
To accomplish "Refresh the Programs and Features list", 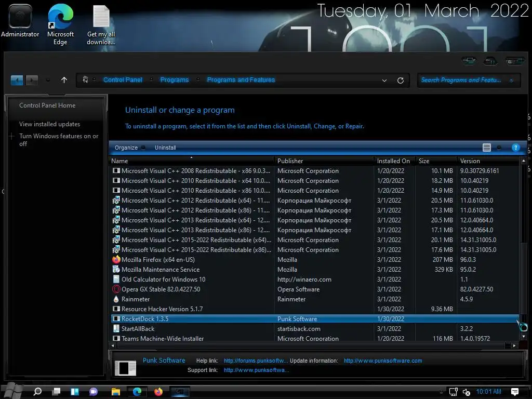I will click(x=401, y=81).
